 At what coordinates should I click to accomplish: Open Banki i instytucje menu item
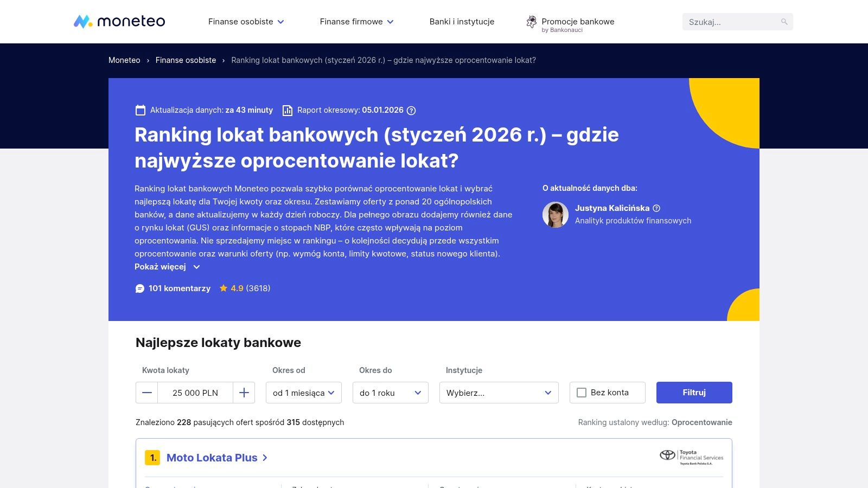pos(462,22)
